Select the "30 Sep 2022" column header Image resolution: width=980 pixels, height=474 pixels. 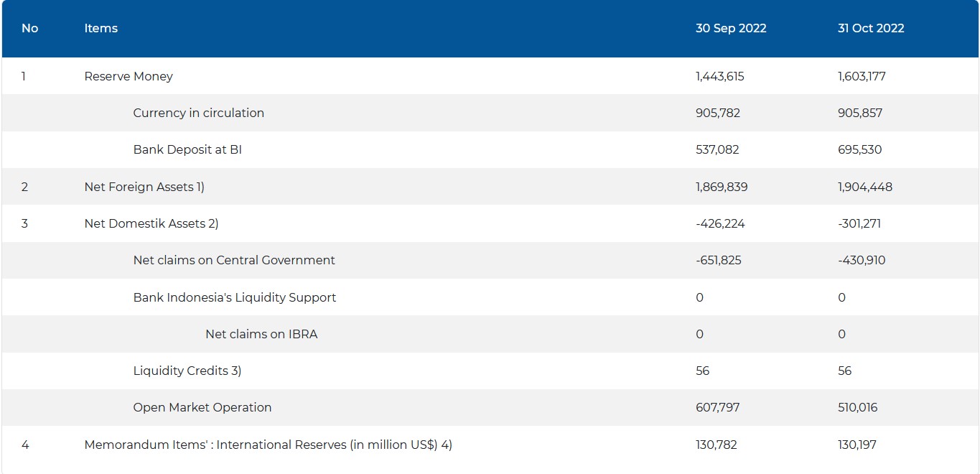730,29
